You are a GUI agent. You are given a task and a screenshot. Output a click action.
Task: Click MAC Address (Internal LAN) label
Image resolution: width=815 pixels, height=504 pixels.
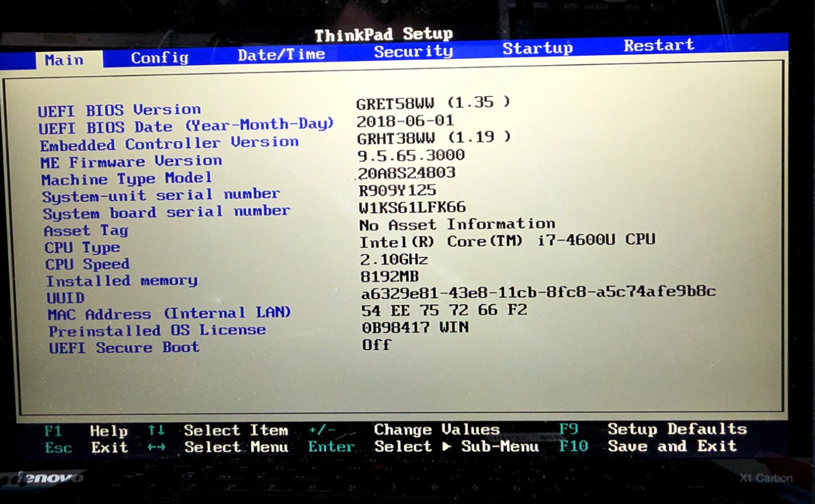coord(169,314)
